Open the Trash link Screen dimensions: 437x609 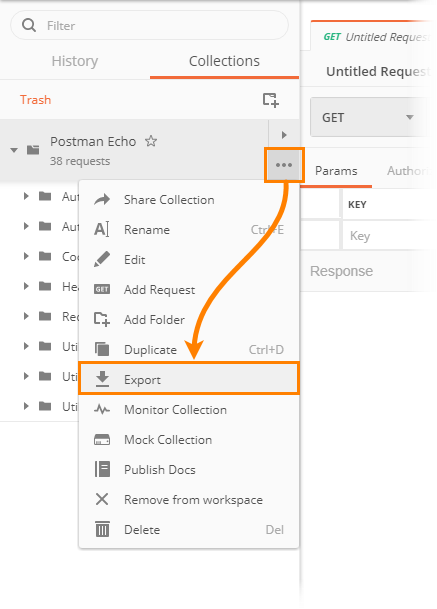pos(35,100)
